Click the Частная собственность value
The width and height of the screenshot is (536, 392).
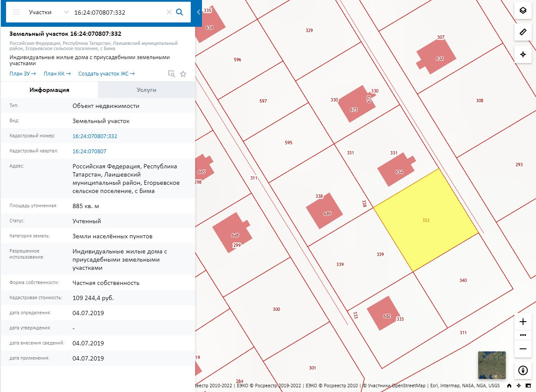point(106,283)
